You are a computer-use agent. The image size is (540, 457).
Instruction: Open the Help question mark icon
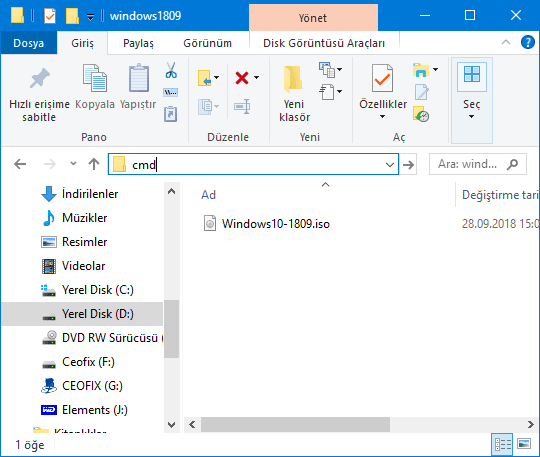(x=528, y=42)
